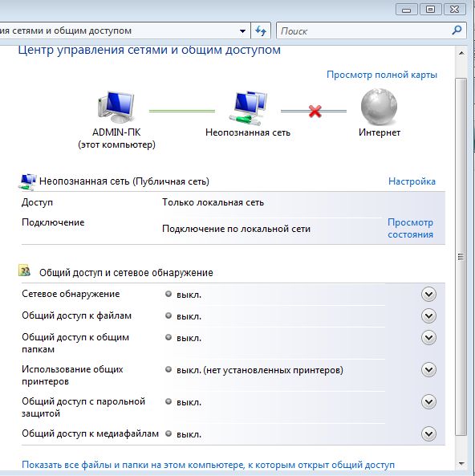Expand Использование общих принтеров chevron

tap(428, 370)
